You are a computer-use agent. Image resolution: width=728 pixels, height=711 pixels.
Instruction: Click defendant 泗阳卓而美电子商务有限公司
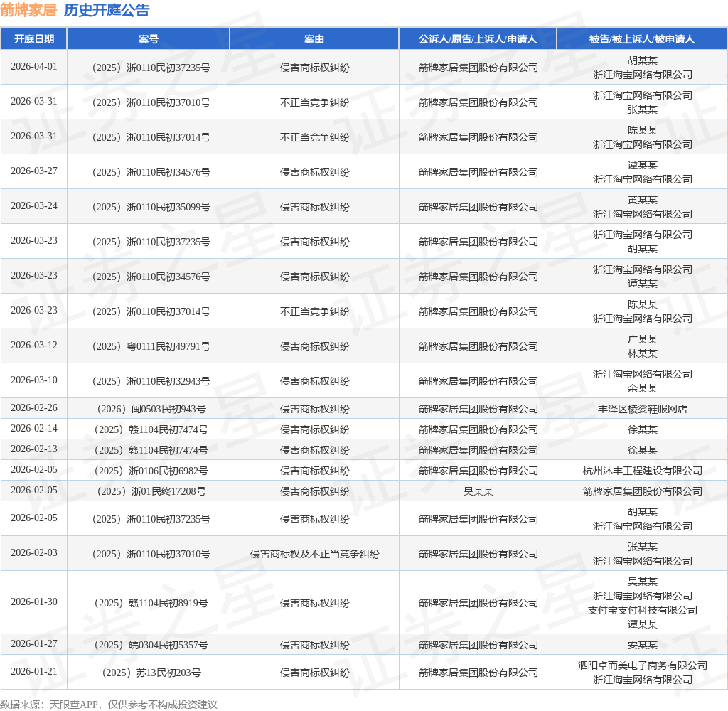(642, 665)
